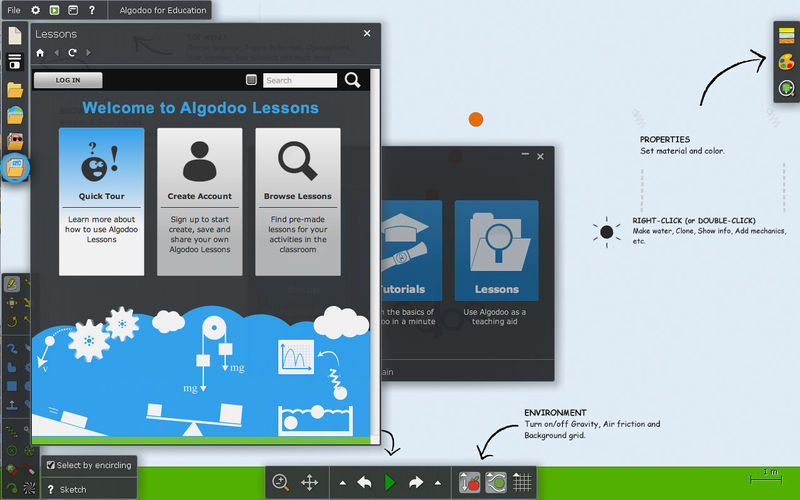Screen dimensions: 800x500
Task: Open the File menu
Action: (x=14, y=10)
